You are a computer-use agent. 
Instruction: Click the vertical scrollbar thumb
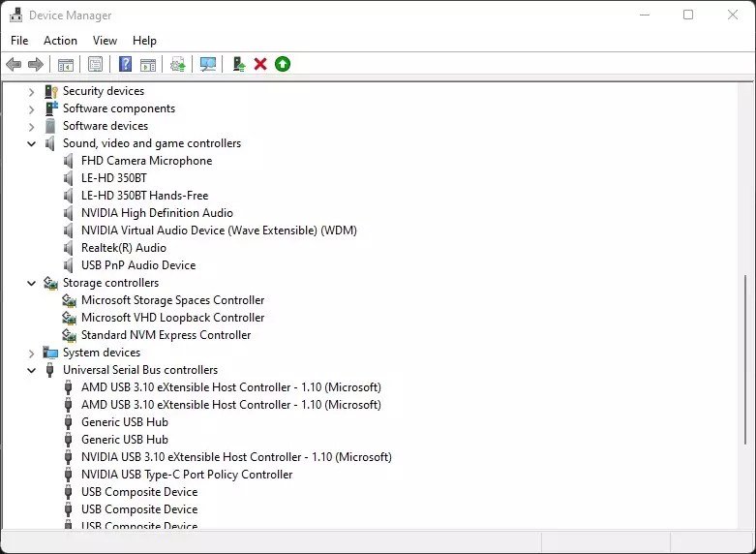click(x=746, y=360)
